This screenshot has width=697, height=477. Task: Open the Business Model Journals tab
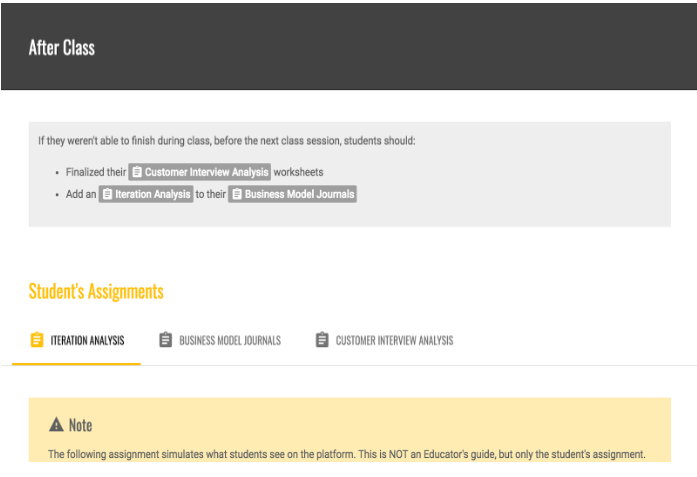229,340
